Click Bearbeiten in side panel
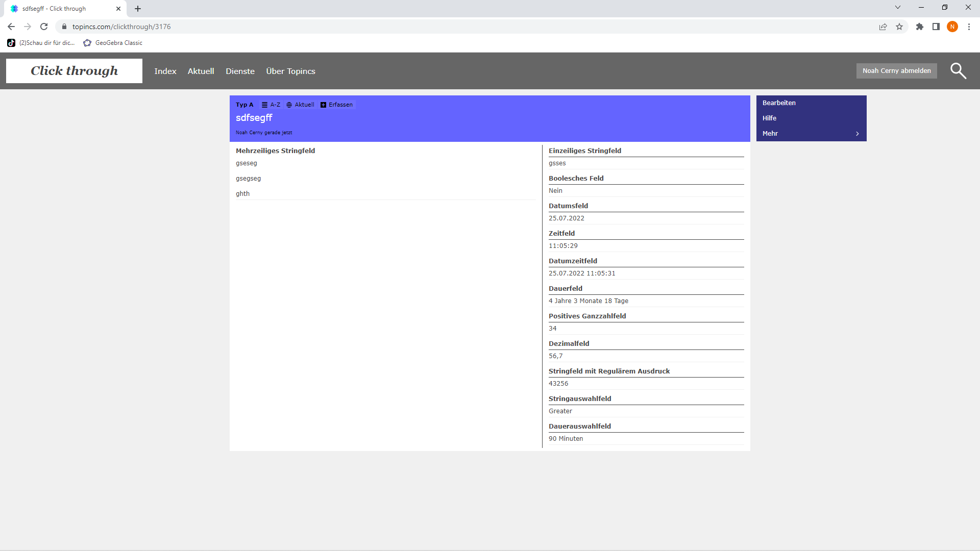This screenshot has height=551, width=980. (x=779, y=103)
